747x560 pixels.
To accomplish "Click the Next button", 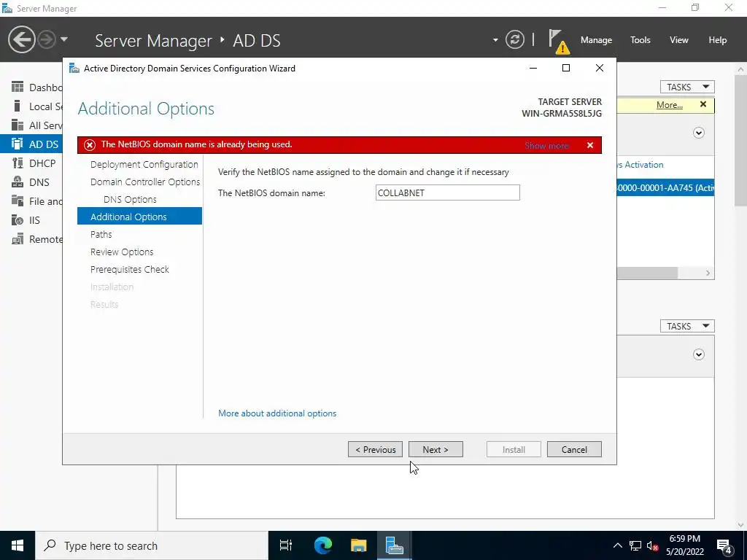I will pyautogui.click(x=436, y=449).
